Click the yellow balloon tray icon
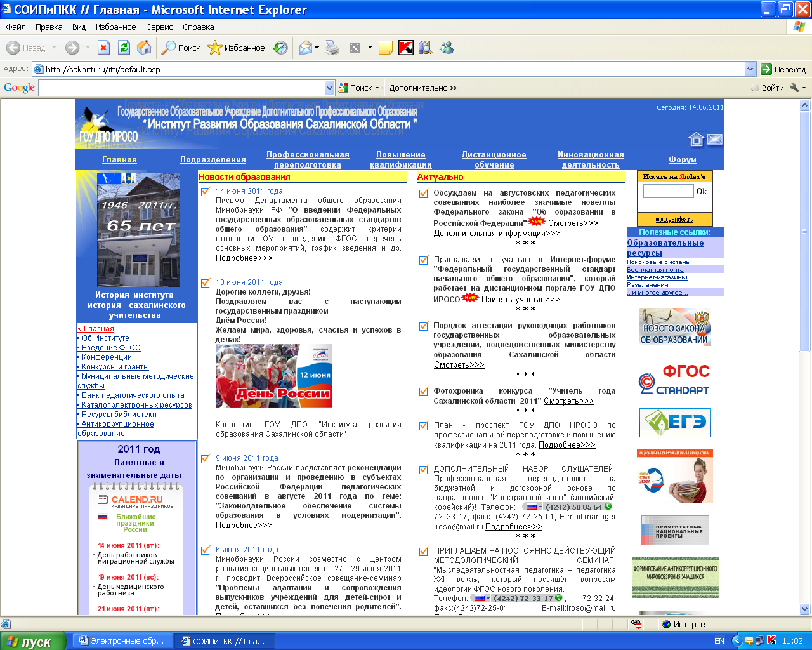The image size is (812, 650). [749, 640]
